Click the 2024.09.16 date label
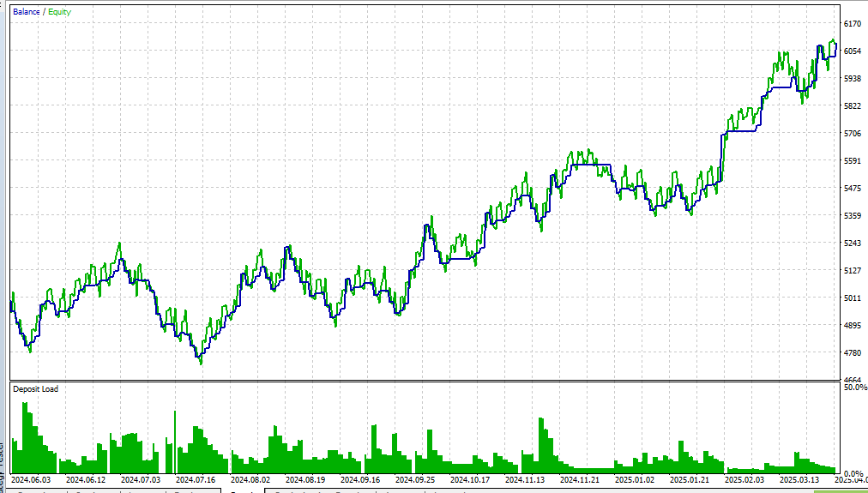Viewport: 868px width, 493px height. 360,480
